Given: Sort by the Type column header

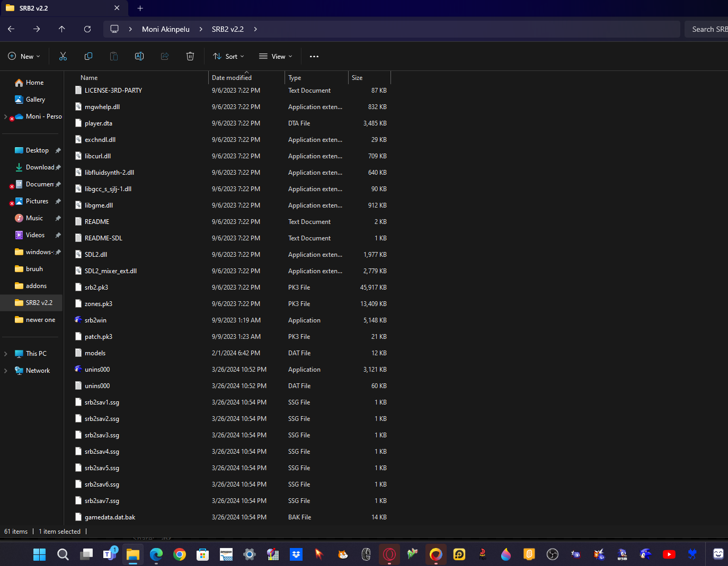Looking at the screenshot, I should pyautogui.click(x=316, y=77).
